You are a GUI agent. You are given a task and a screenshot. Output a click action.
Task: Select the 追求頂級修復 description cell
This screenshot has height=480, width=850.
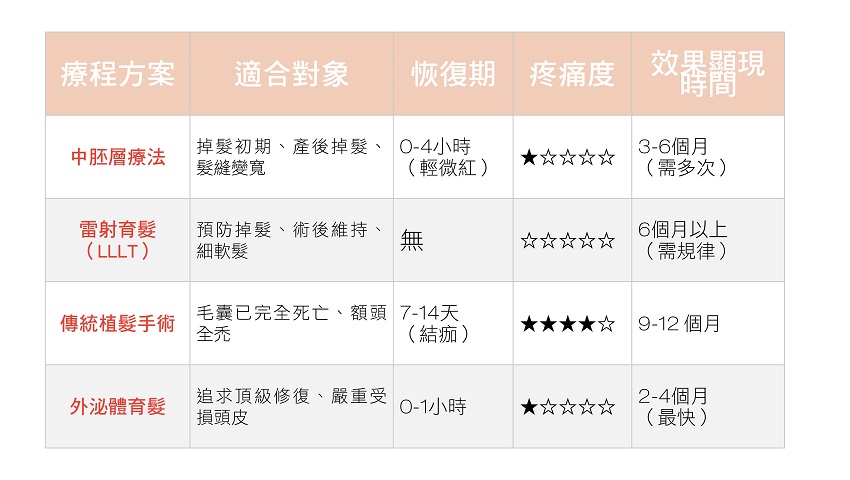pyautogui.click(x=291, y=407)
